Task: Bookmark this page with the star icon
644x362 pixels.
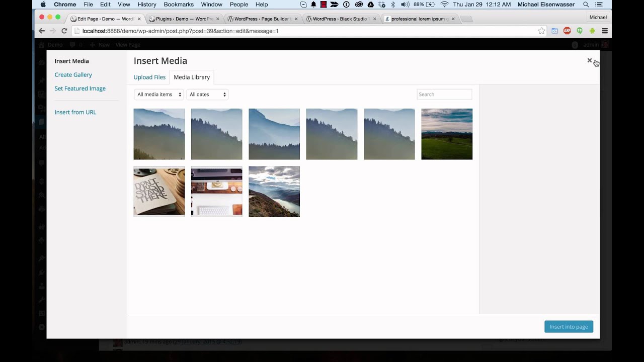Action: click(541, 31)
